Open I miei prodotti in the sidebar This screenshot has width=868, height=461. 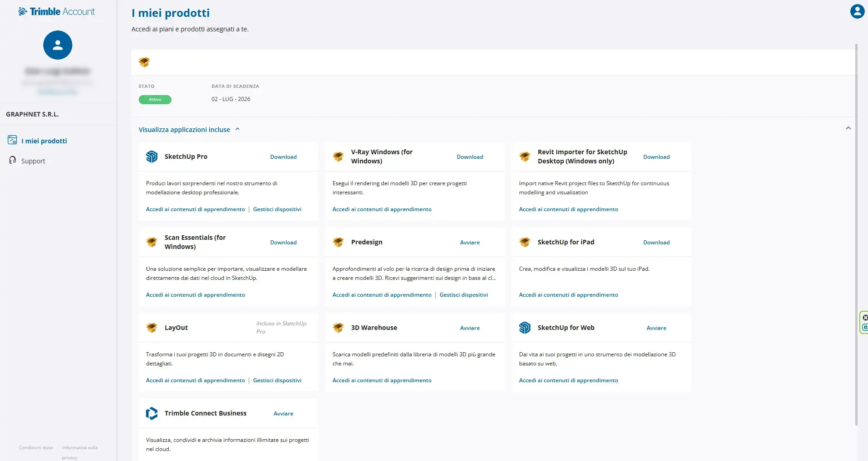(44, 141)
